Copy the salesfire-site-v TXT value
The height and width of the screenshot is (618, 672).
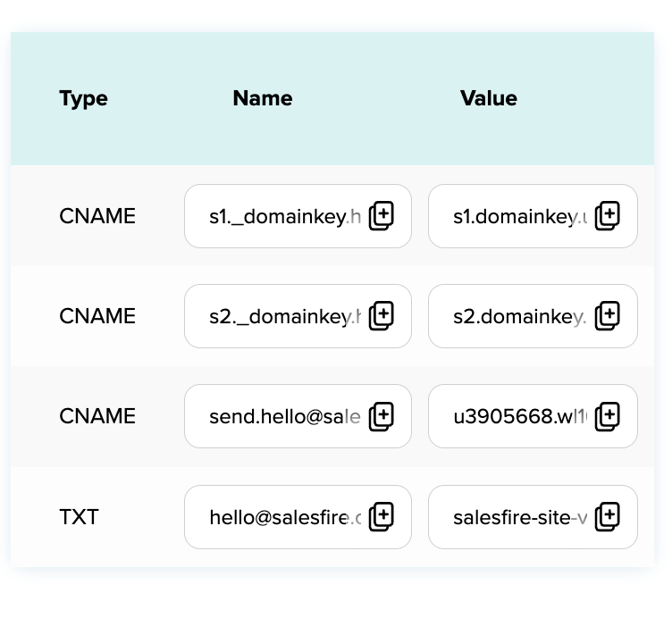coord(608,517)
